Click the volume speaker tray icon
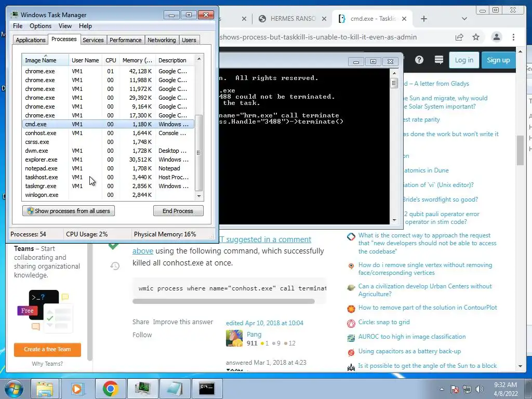 [x=479, y=389]
